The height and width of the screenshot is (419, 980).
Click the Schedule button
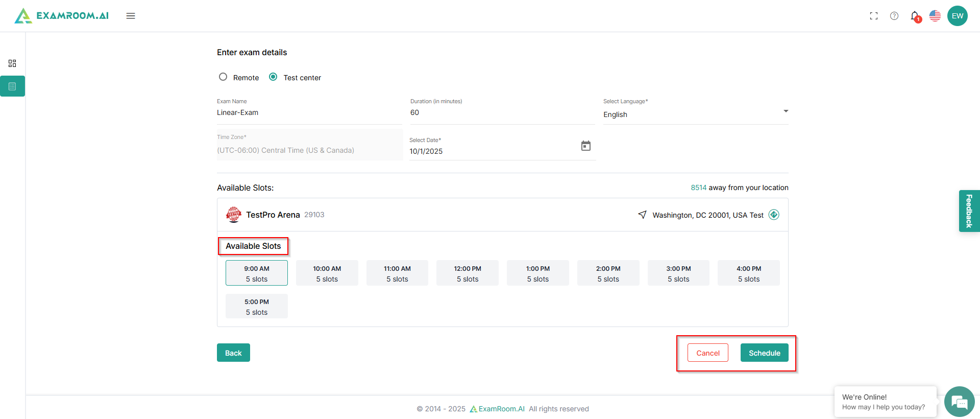(764, 353)
